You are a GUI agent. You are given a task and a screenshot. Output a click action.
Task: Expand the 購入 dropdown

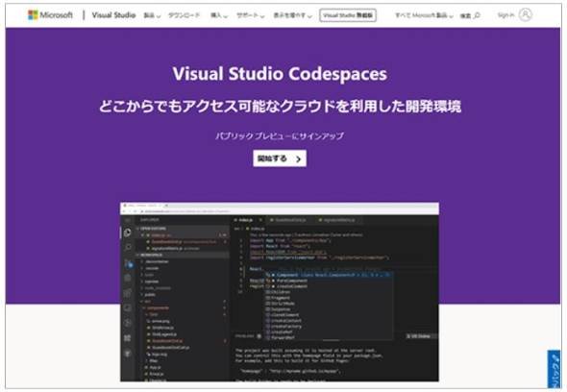219,15
